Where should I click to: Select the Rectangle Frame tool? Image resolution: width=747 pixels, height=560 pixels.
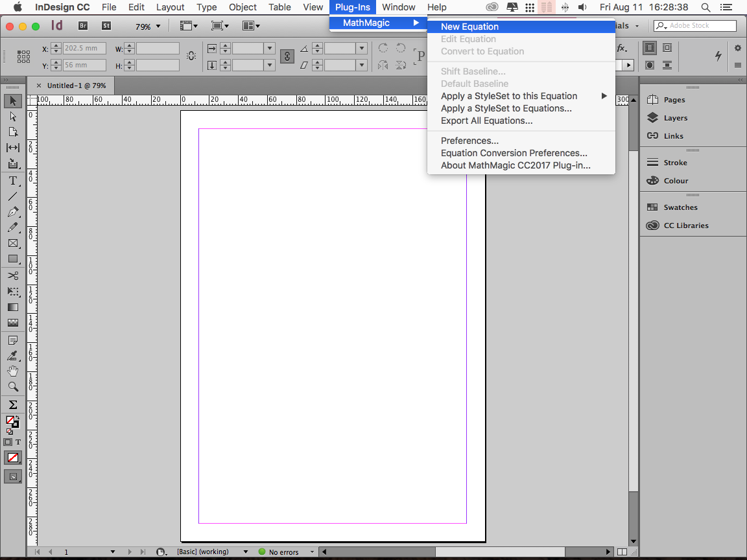tap(13, 243)
